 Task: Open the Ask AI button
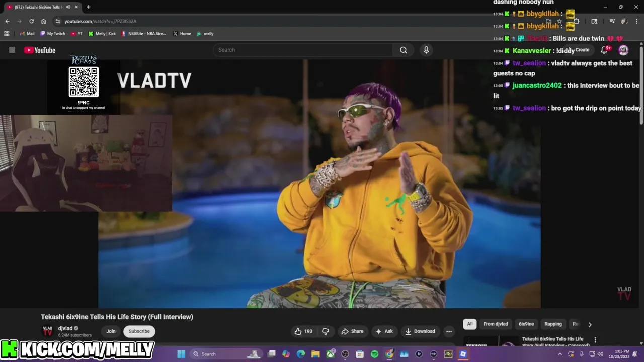[x=384, y=331]
